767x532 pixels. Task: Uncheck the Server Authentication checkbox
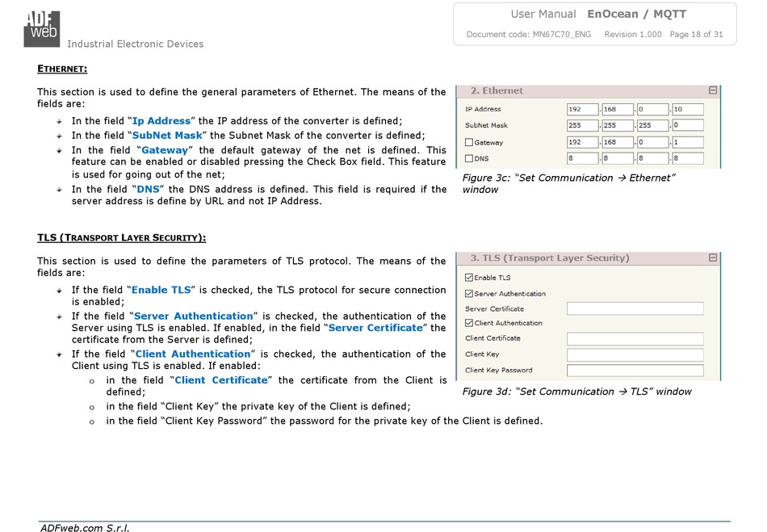[x=469, y=293]
